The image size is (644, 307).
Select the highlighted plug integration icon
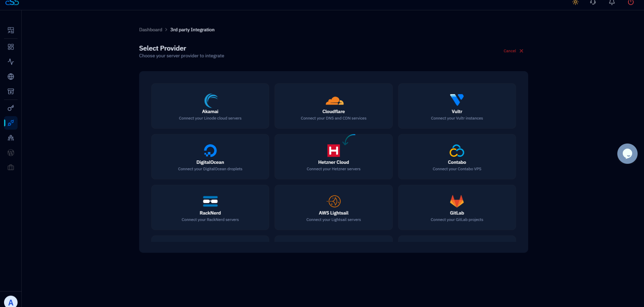pos(11,123)
